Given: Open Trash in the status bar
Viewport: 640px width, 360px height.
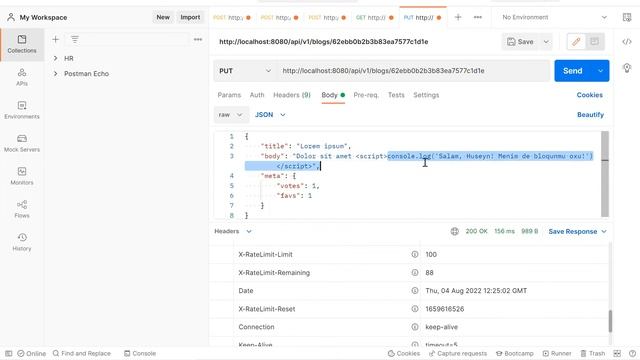Looking at the screenshot, I should [593, 353].
